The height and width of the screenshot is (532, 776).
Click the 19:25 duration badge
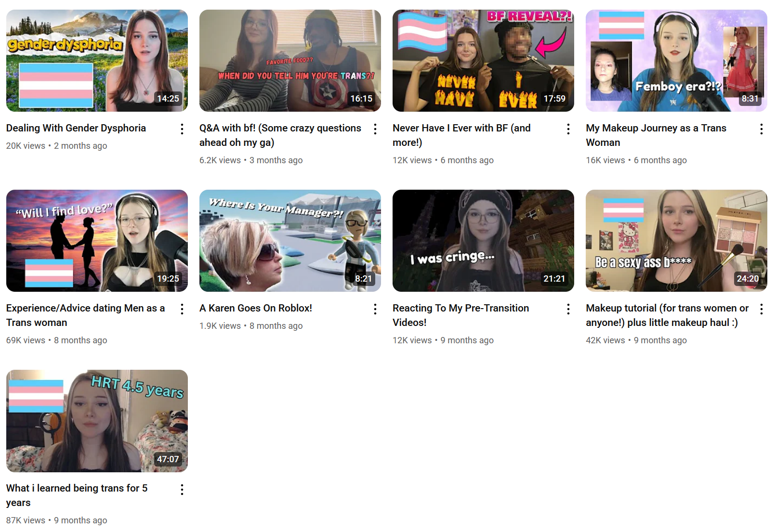[x=168, y=279]
